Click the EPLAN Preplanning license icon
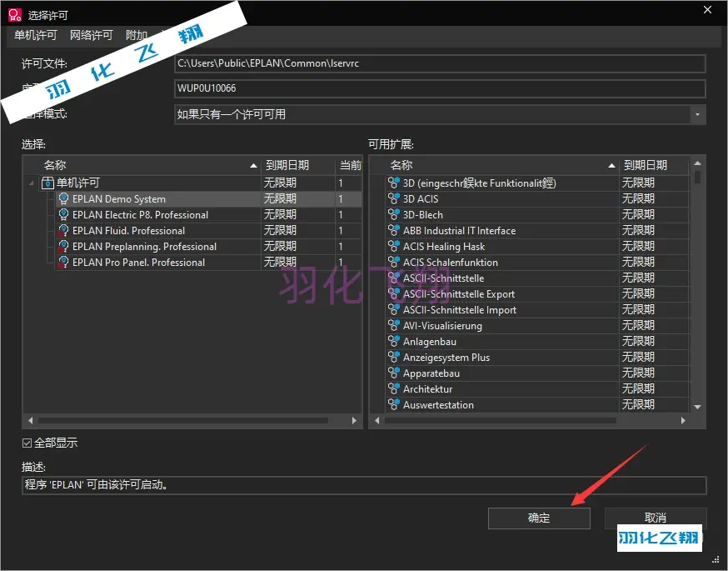 coord(63,246)
